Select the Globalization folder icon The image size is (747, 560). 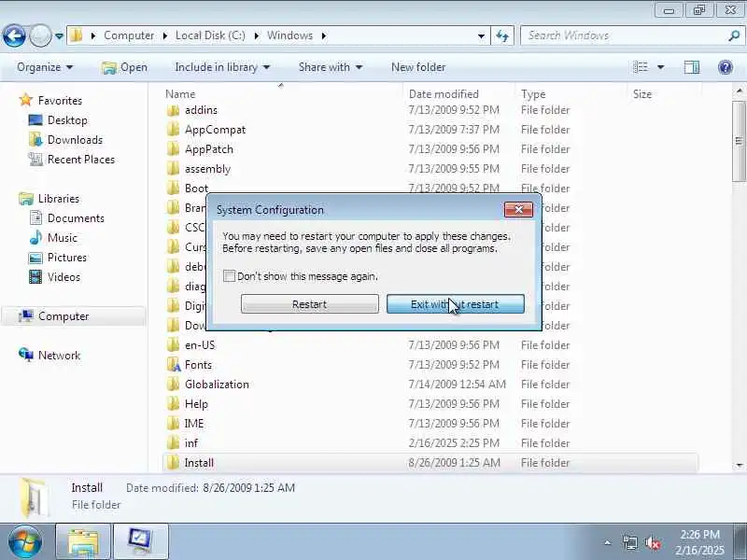pos(173,385)
